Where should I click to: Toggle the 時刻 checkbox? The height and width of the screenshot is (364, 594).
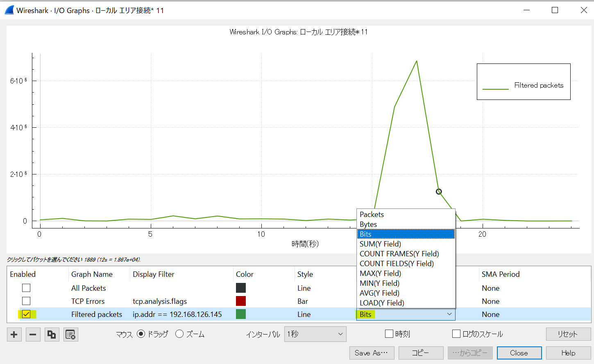pos(389,334)
